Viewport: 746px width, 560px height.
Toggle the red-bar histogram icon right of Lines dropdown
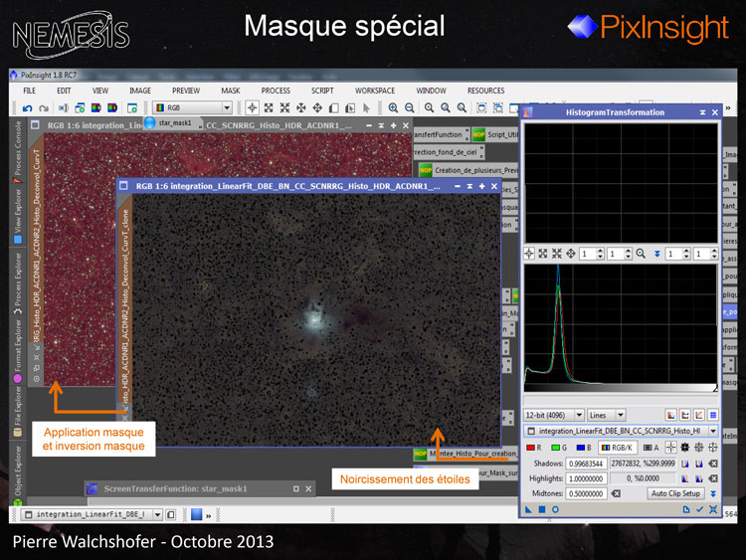pos(671,416)
